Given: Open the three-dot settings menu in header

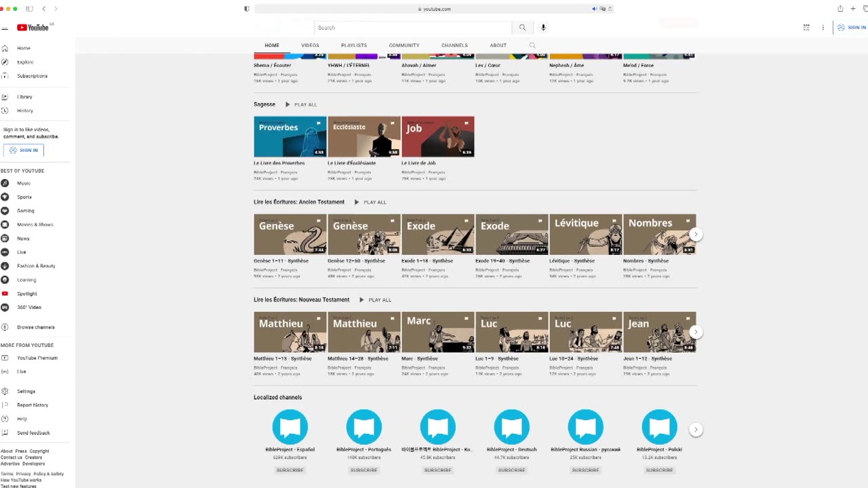Looking at the screenshot, I should pos(823,28).
